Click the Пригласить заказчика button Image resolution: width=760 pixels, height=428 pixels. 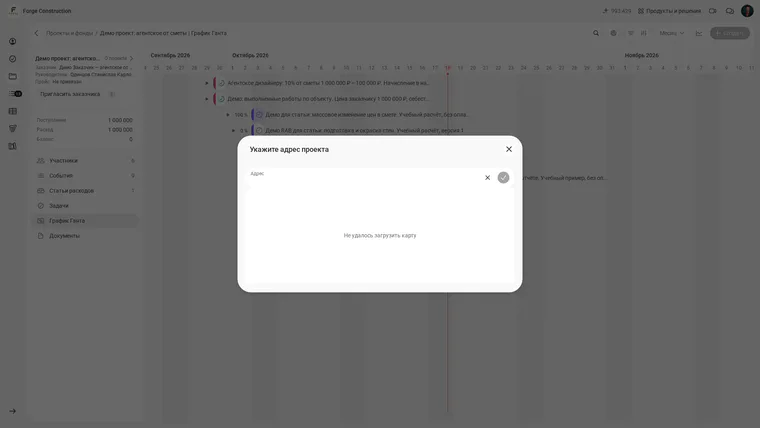point(70,94)
